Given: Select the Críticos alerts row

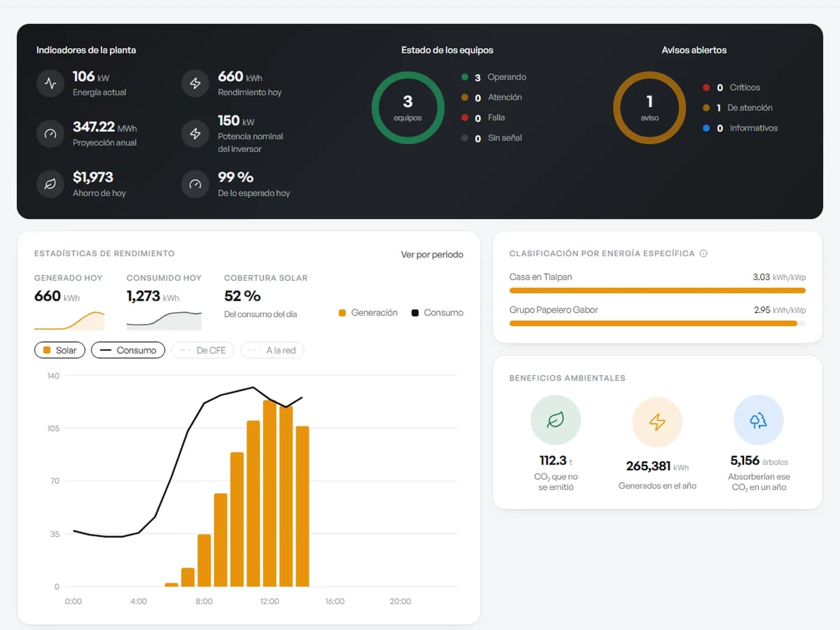Looking at the screenshot, I should pos(731,88).
